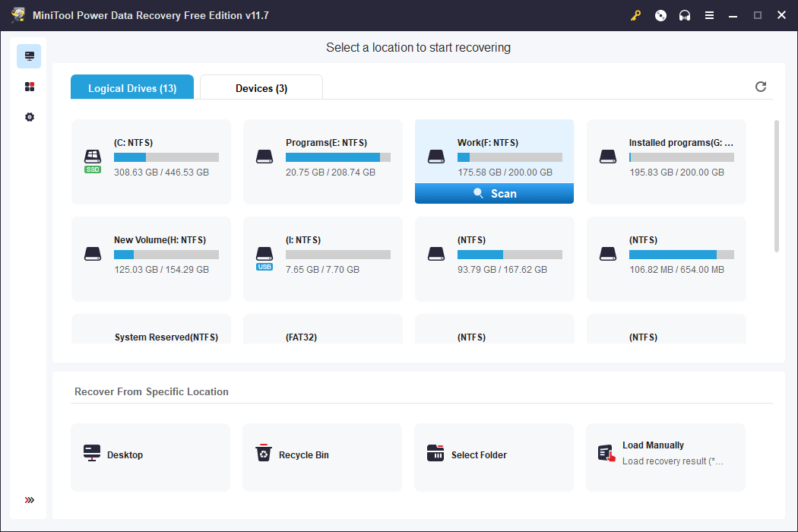
Task: Click 7.65 GB / 7.70 GB size text
Action: tap(322, 269)
